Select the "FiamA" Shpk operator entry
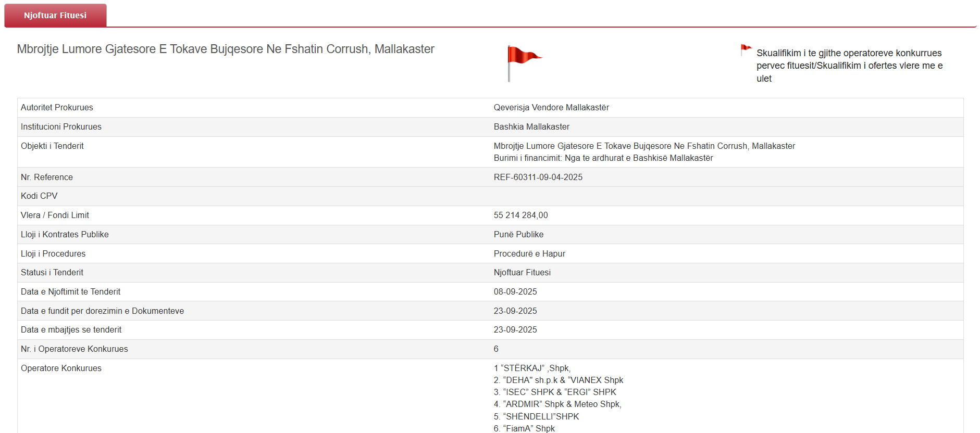 (524, 428)
